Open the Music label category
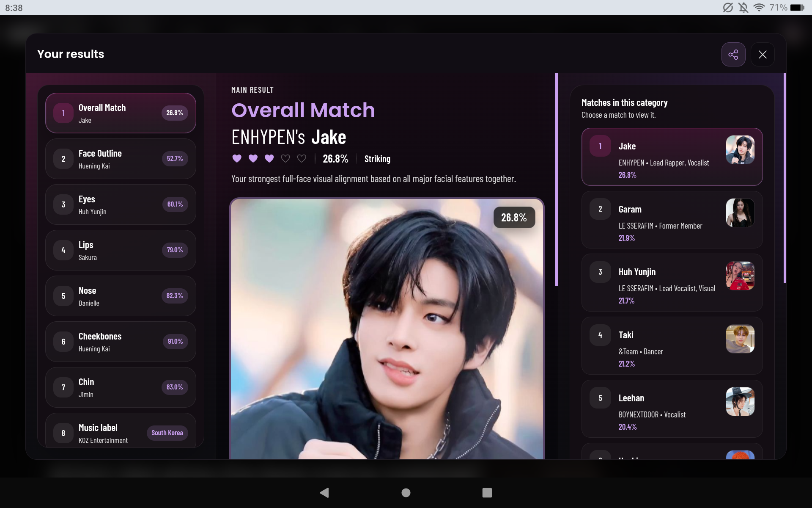Screen dimensions: 812x508 tap(121, 431)
